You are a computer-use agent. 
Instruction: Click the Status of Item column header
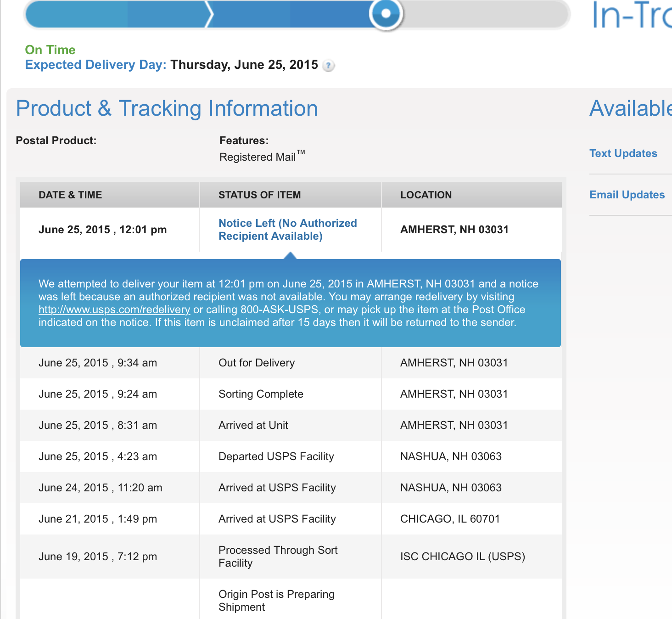(x=259, y=195)
